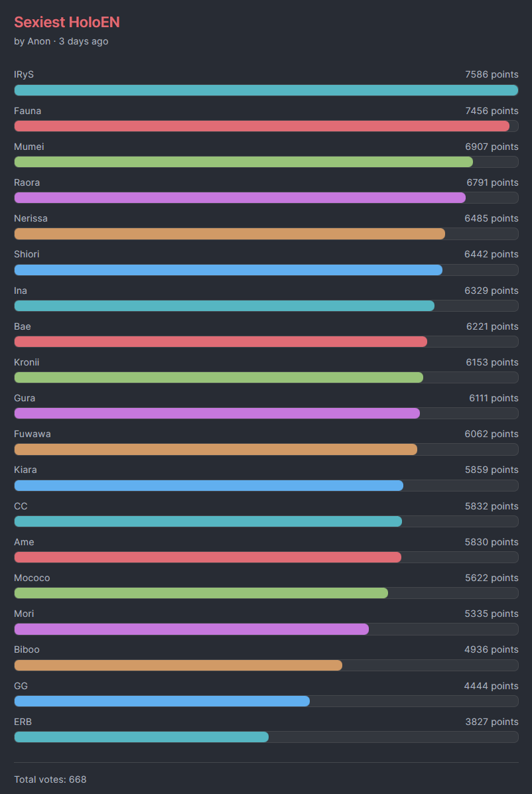Click the Fuwawa result bar
The height and width of the screenshot is (794, 532).
click(x=266, y=450)
